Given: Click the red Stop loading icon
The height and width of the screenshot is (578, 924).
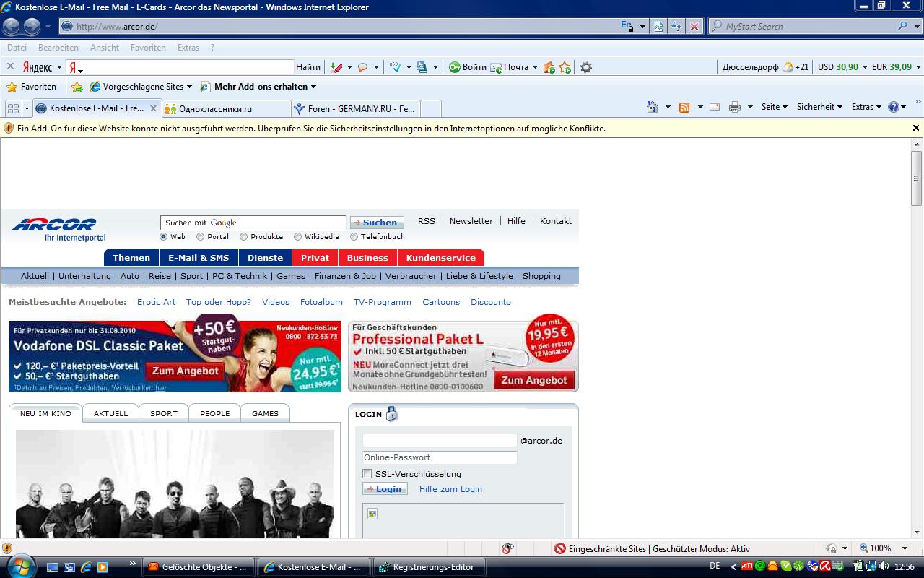Looking at the screenshot, I should (x=694, y=27).
